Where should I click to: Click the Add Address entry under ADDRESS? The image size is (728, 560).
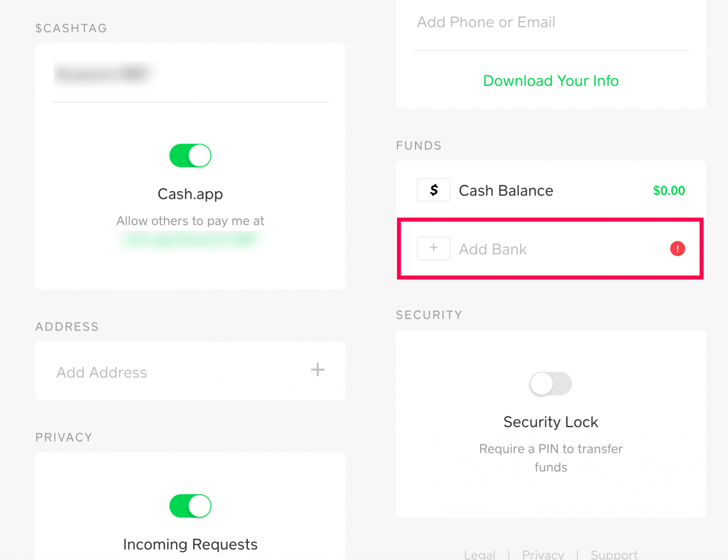101,372
